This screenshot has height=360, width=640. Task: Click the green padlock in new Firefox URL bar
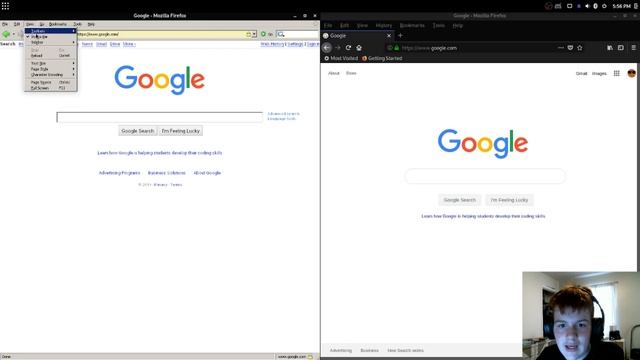tap(396, 48)
